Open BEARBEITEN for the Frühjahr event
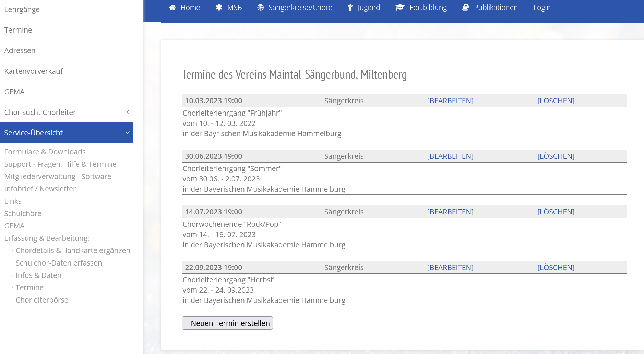 (450, 101)
